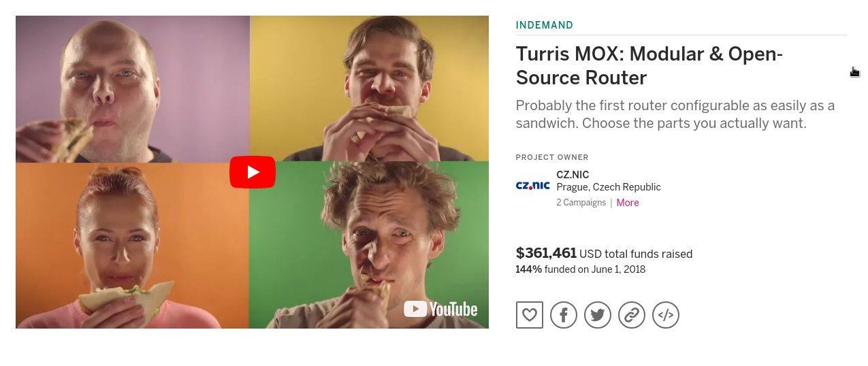Viewport: 868px width, 366px height.
Task: Click the $361,461 funds raised amount
Action: click(x=546, y=254)
